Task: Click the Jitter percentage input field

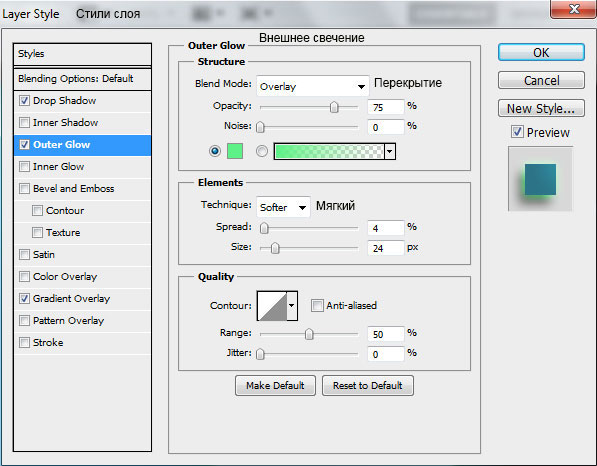Action: (x=385, y=354)
